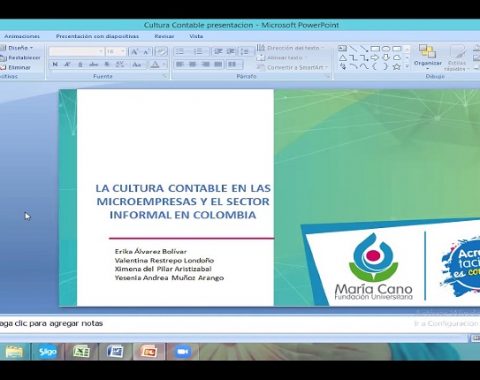Open the Revisar ribbon tab
Image resolution: width=480 pixels, height=380 pixels.
pos(164,36)
